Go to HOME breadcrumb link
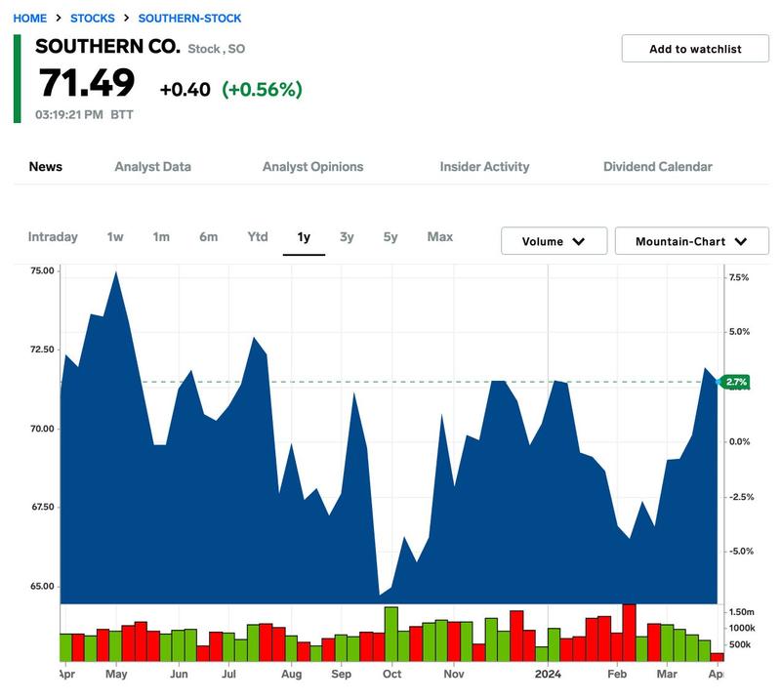 (x=30, y=19)
